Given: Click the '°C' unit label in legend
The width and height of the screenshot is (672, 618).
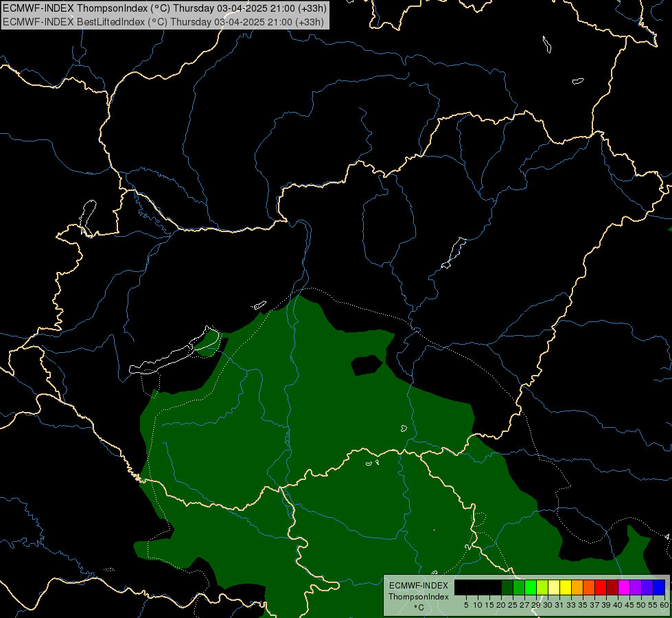Looking at the screenshot, I should [419, 608].
